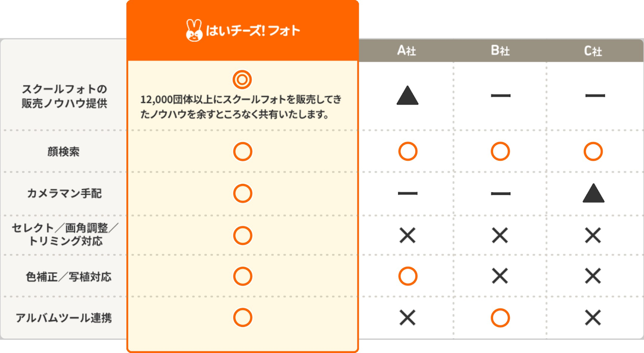Click C社 triangle in カメラマン手配 row
This screenshot has width=644, height=353.
(x=593, y=193)
